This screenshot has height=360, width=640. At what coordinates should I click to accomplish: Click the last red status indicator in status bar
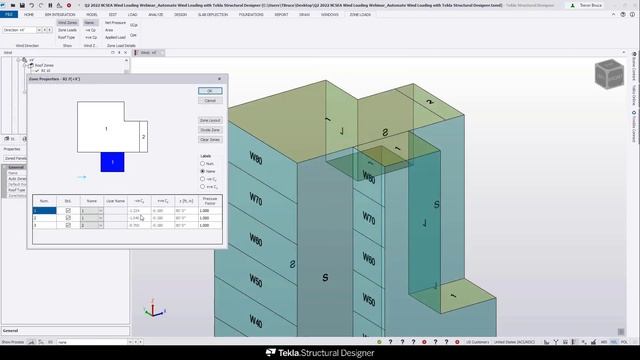coord(457,342)
